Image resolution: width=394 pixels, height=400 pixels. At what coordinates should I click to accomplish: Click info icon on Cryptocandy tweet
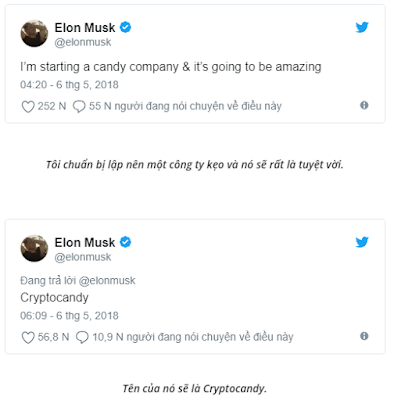click(x=364, y=336)
